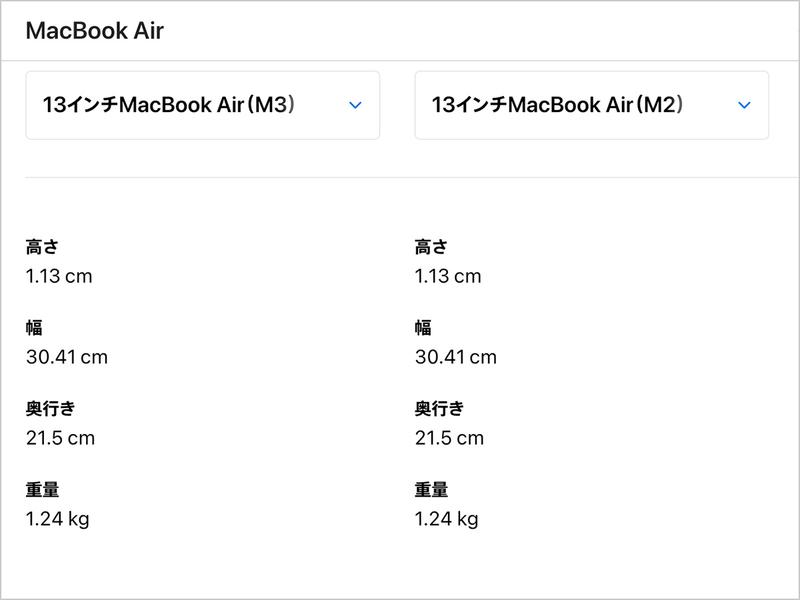Select the 重量 label in the M3 column
This screenshot has width=800, height=600.
point(42,490)
